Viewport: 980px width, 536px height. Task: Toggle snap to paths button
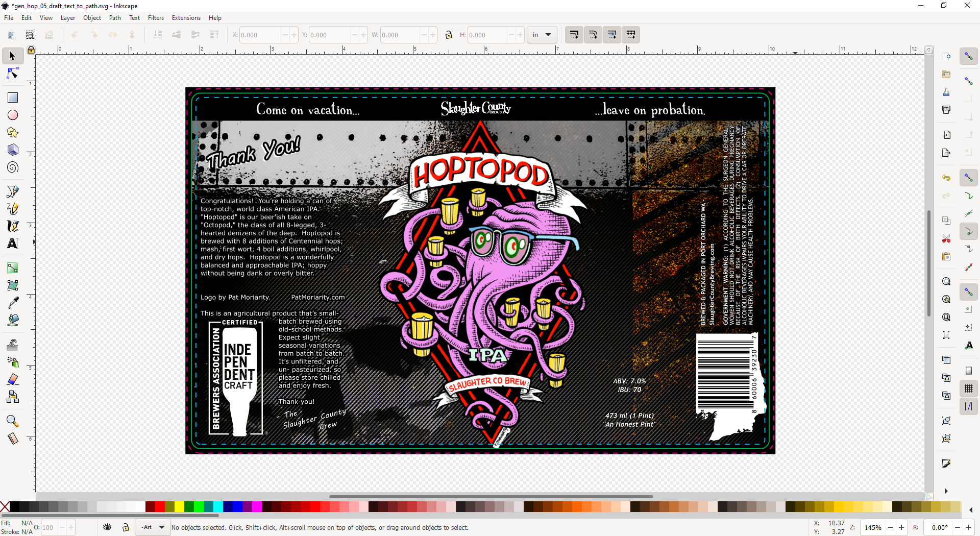968,196
